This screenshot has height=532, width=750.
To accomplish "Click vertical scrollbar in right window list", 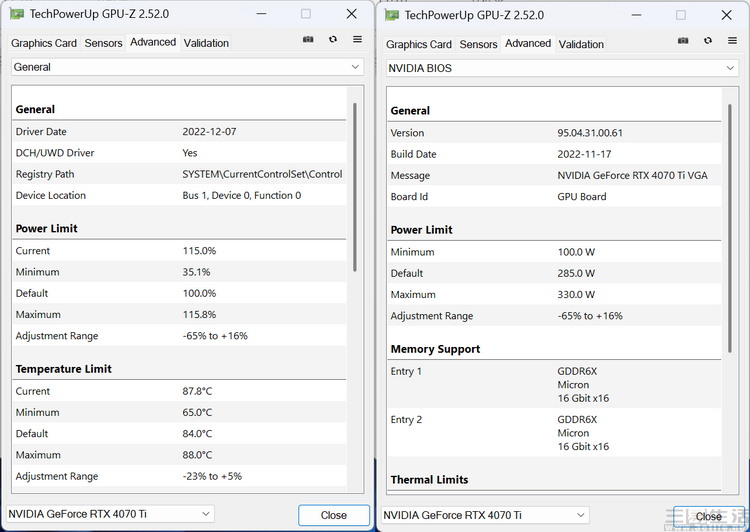I will (x=729, y=228).
